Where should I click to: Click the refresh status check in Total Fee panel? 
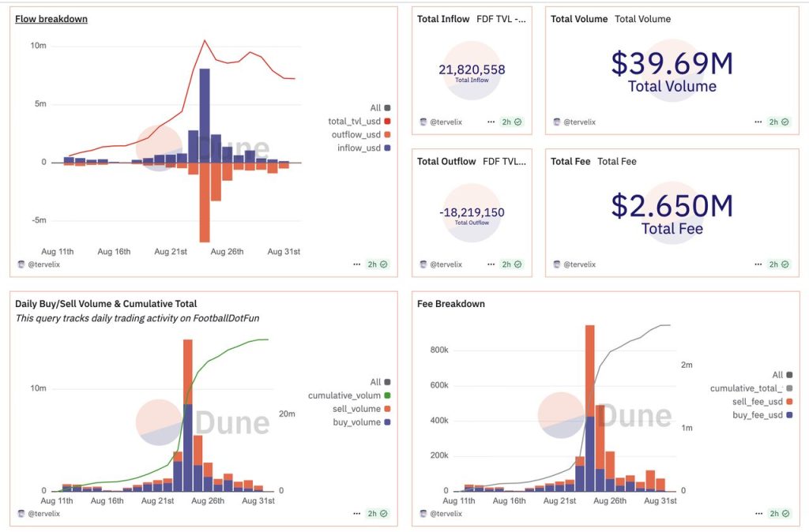coord(782,264)
